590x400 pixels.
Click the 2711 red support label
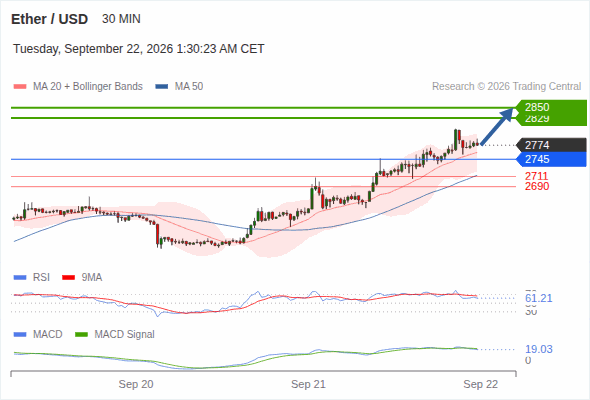[x=537, y=176]
